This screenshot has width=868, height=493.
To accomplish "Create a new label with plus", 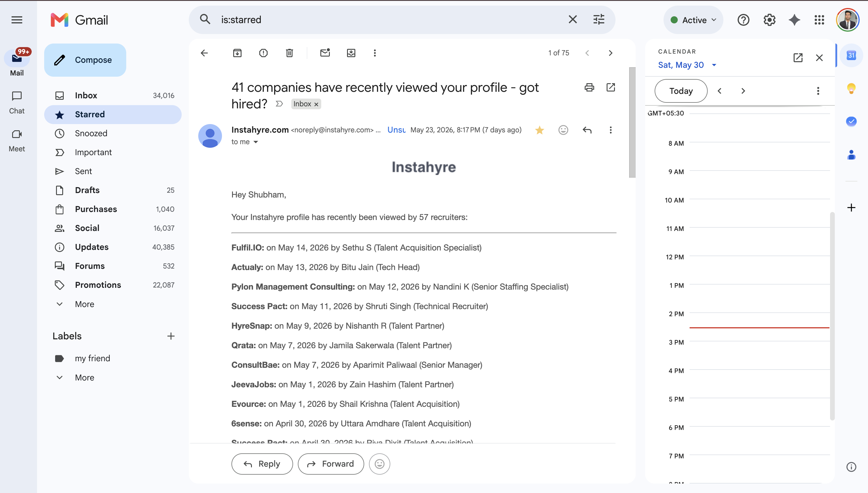I will [x=171, y=336].
